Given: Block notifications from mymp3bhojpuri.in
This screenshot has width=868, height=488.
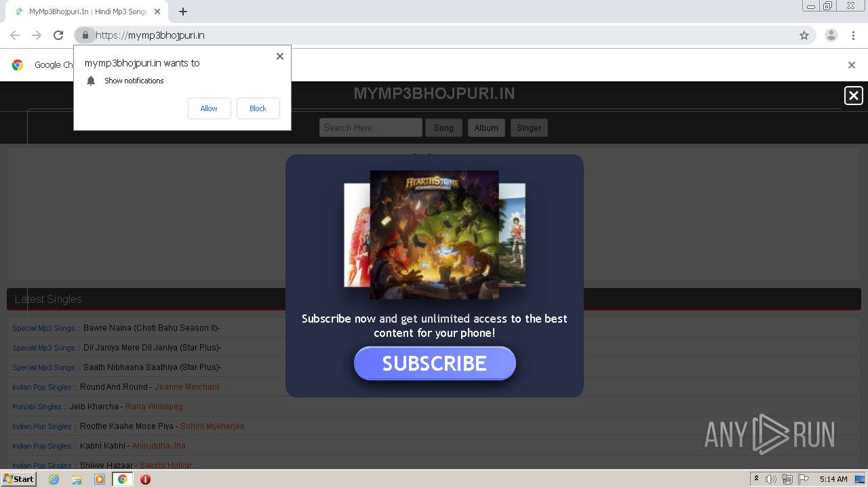Looking at the screenshot, I should pos(258,108).
